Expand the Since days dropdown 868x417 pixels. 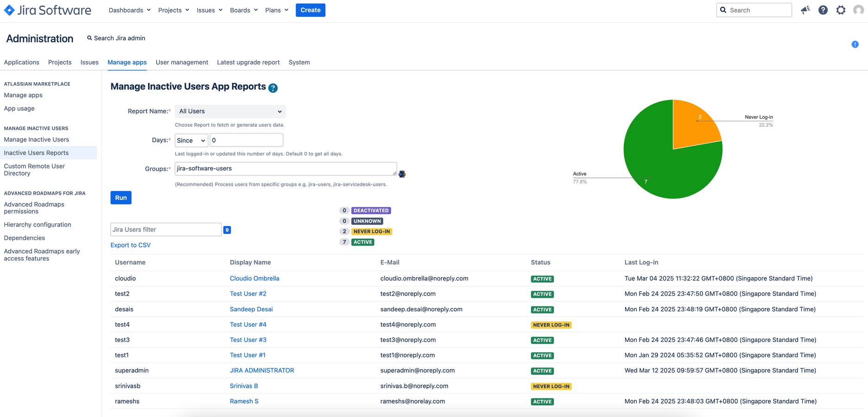point(191,140)
